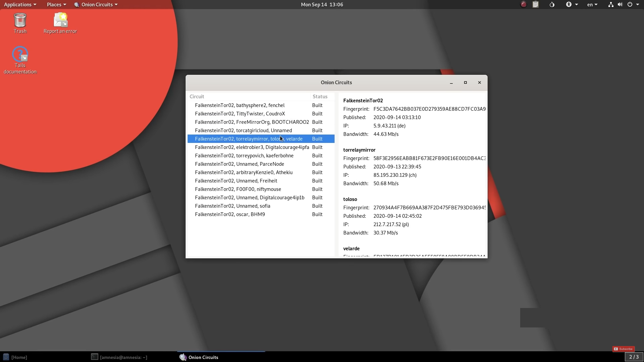Click the velarde relay heading
This screenshot has height=362, width=644.
pos(351,249)
